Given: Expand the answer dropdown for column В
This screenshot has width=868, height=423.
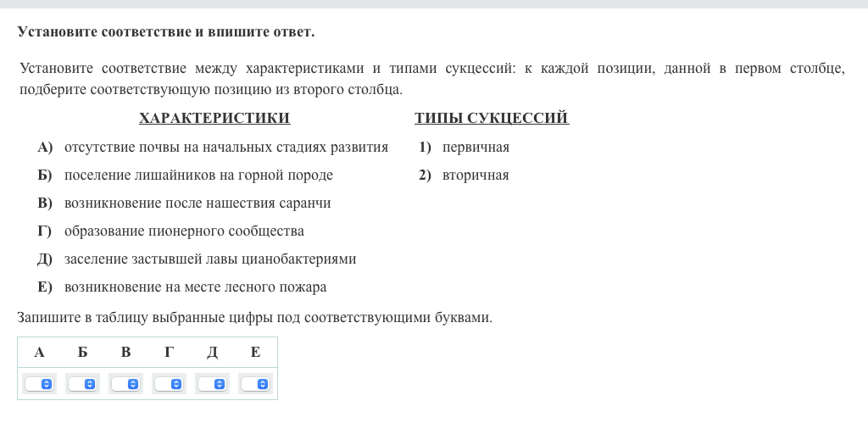Looking at the screenshot, I should click(x=126, y=384).
